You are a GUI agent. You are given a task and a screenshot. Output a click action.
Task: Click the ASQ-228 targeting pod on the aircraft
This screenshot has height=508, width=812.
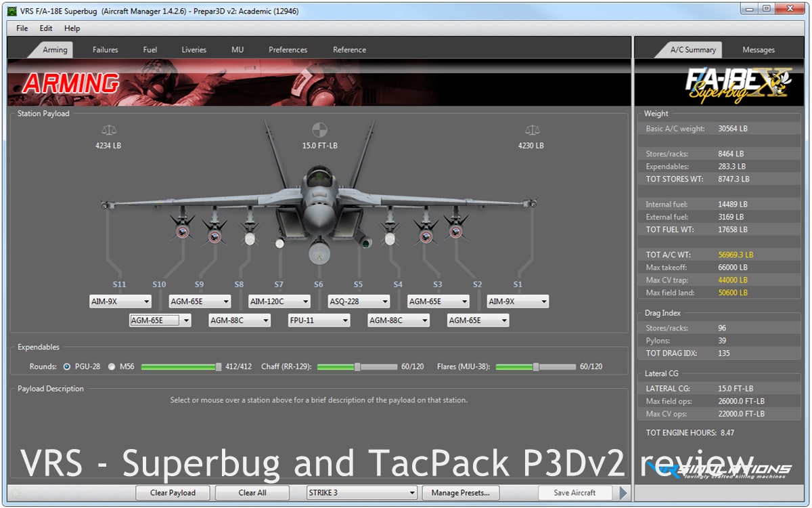pyautogui.click(x=364, y=240)
